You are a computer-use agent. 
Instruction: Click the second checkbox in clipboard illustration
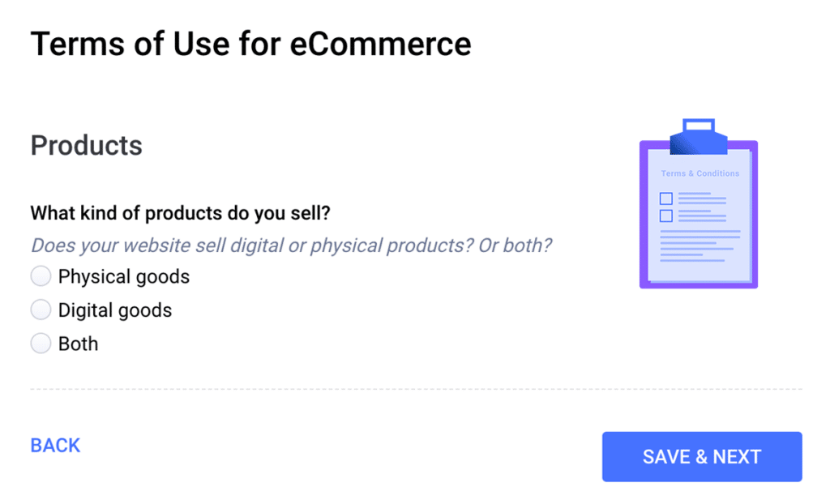coord(666,216)
